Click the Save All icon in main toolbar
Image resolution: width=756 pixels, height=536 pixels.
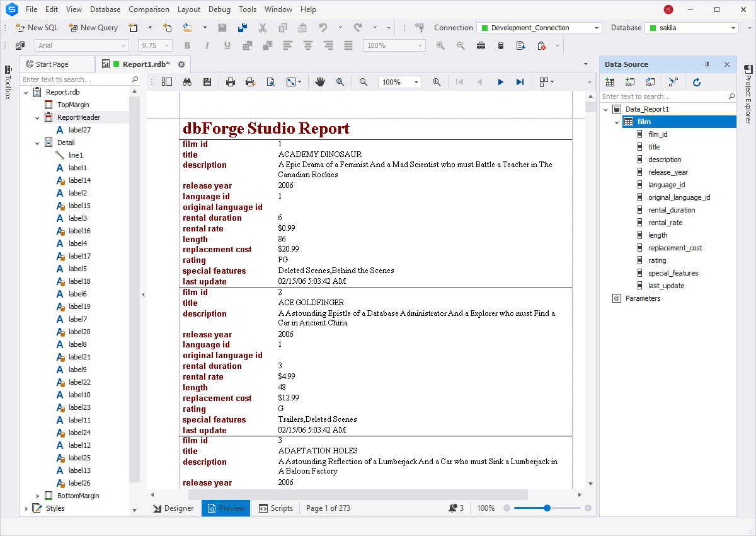(x=242, y=28)
